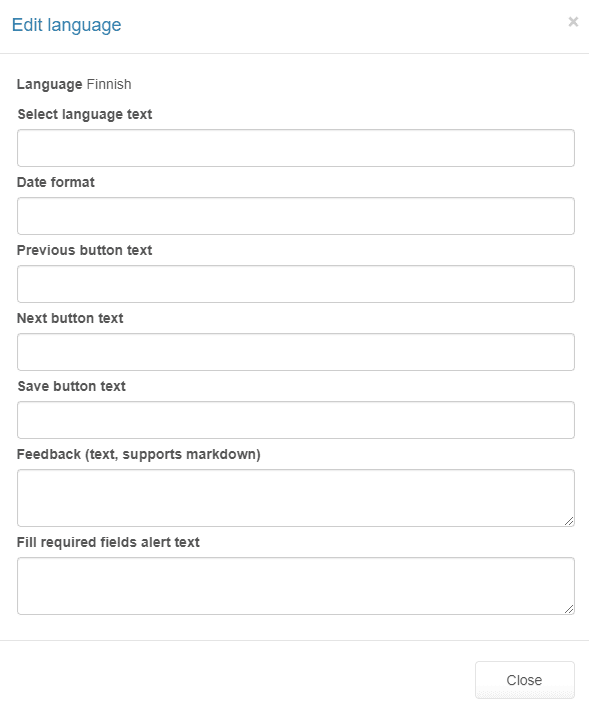Click the Save button text field

296,420
